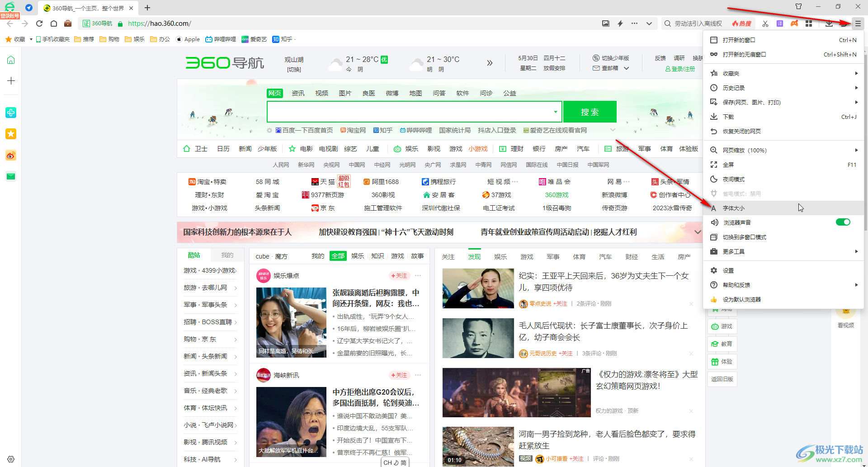
Task: Reload the current page
Action: (39, 24)
